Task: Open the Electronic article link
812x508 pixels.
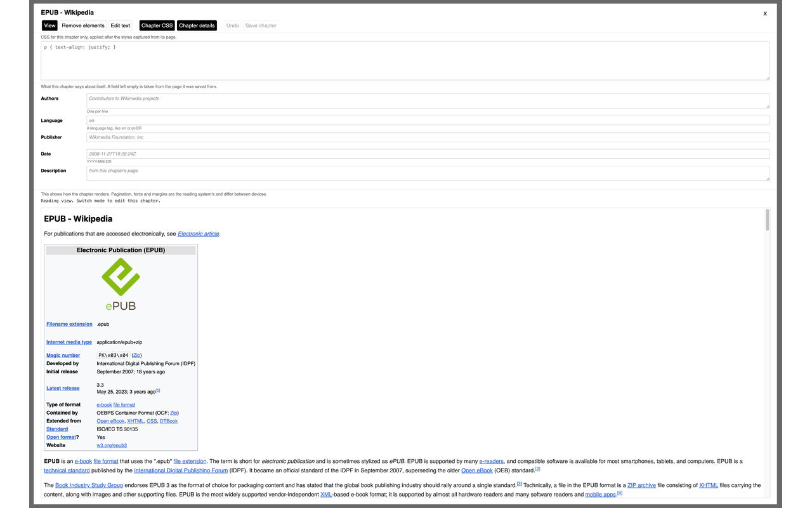Action: pyautogui.click(x=199, y=234)
